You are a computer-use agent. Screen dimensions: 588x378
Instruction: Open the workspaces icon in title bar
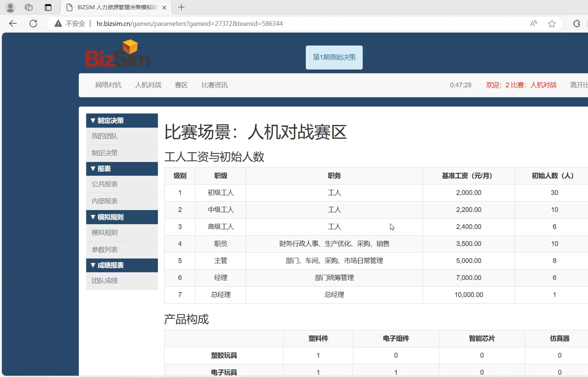click(29, 7)
